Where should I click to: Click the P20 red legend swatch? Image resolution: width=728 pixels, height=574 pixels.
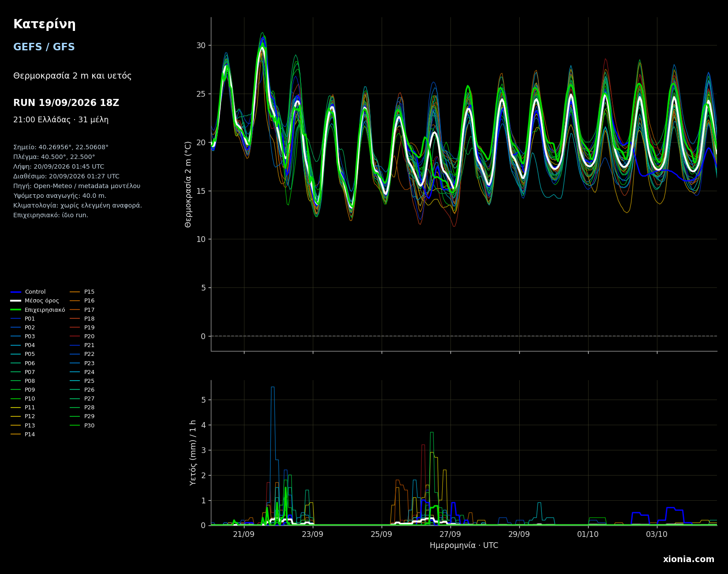point(75,336)
